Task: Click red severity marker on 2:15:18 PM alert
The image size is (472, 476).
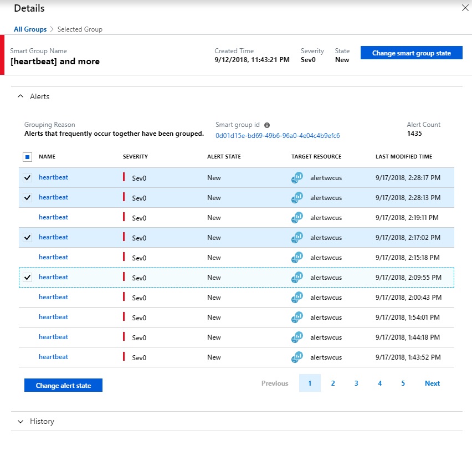Action: coord(124,257)
